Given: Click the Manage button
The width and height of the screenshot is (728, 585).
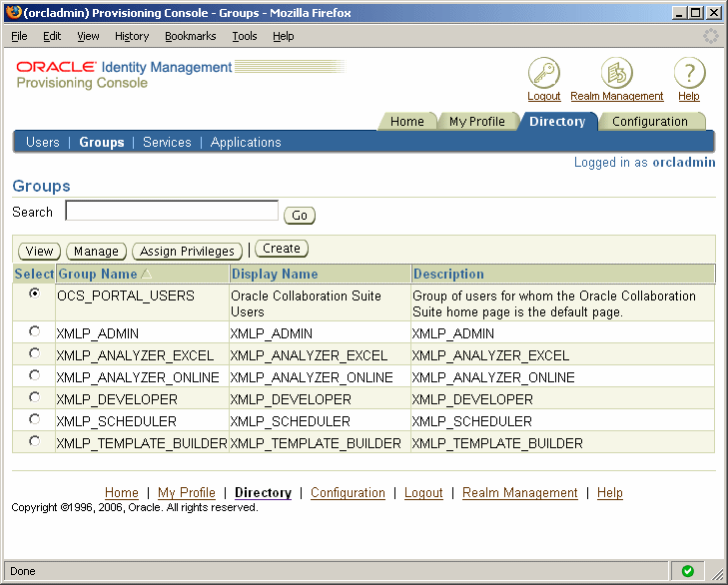Looking at the screenshot, I should 96,252.
